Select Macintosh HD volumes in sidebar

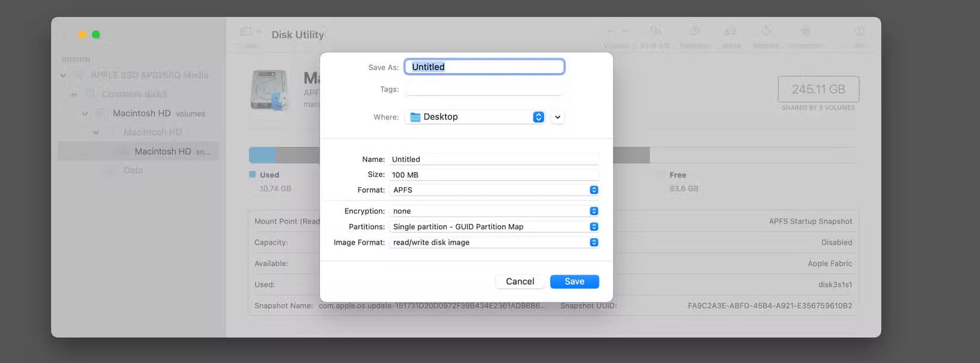[159, 113]
